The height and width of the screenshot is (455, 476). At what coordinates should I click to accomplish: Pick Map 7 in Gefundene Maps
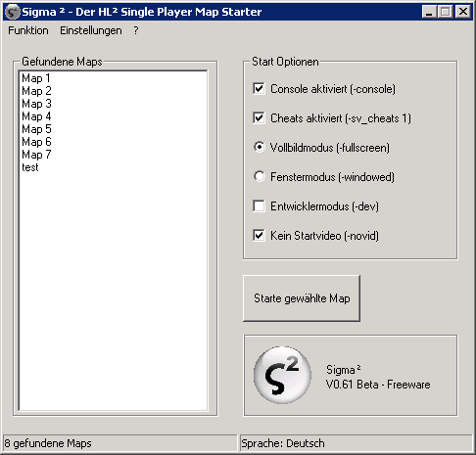tap(113, 155)
